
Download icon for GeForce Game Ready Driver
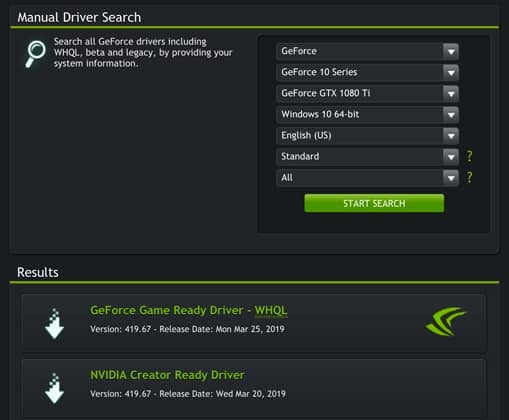coord(54,324)
